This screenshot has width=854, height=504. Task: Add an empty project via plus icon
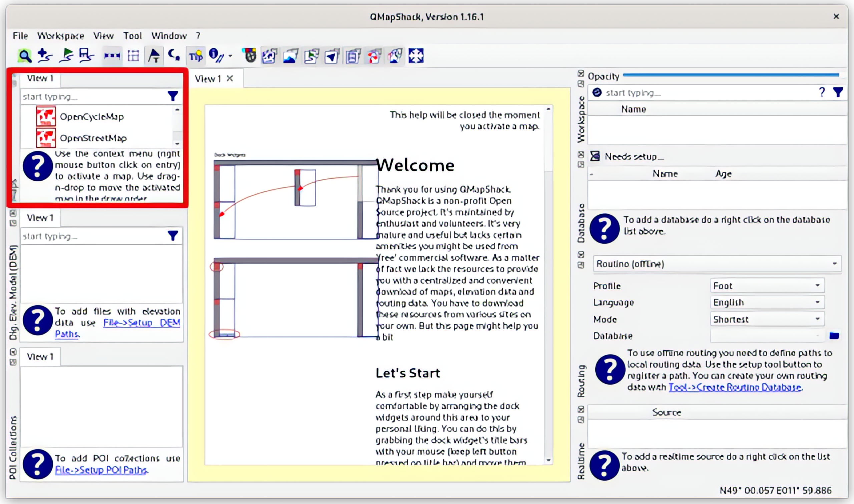44,56
